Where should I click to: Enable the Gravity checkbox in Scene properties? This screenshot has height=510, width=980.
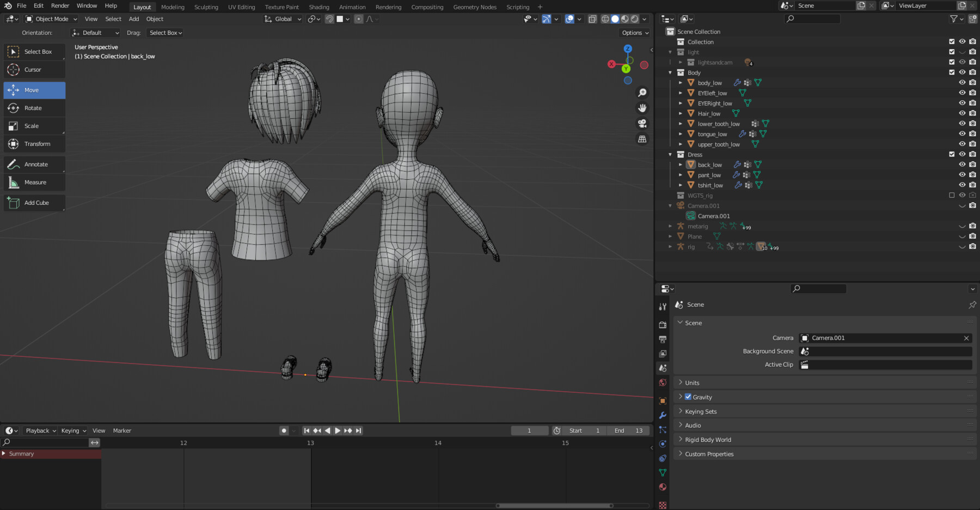pyautogui.click(x=688, y=397)
